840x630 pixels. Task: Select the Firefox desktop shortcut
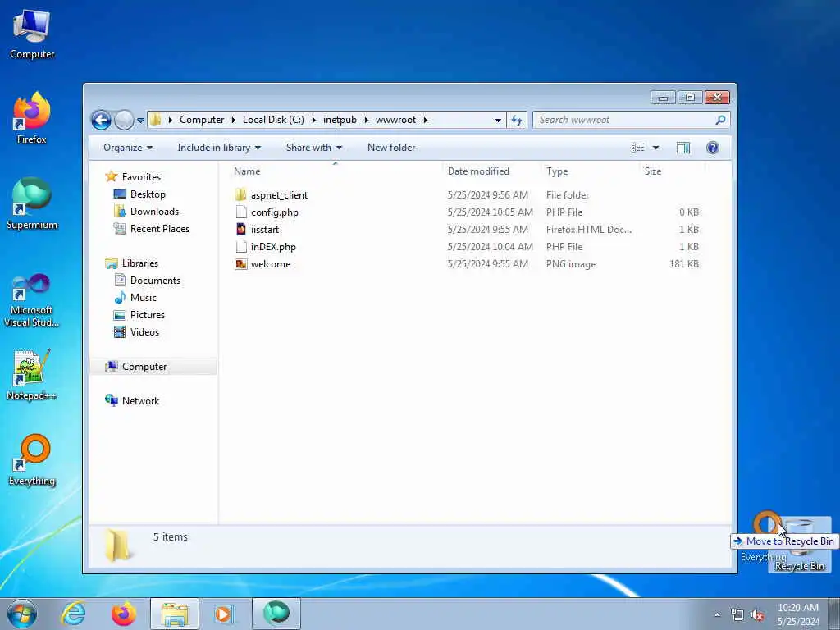(x=32, y=118)
